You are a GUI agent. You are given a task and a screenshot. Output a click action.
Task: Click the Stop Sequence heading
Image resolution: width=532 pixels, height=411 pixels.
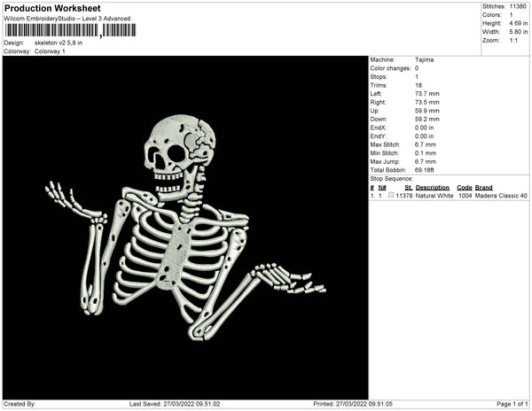tap(392, 179)
